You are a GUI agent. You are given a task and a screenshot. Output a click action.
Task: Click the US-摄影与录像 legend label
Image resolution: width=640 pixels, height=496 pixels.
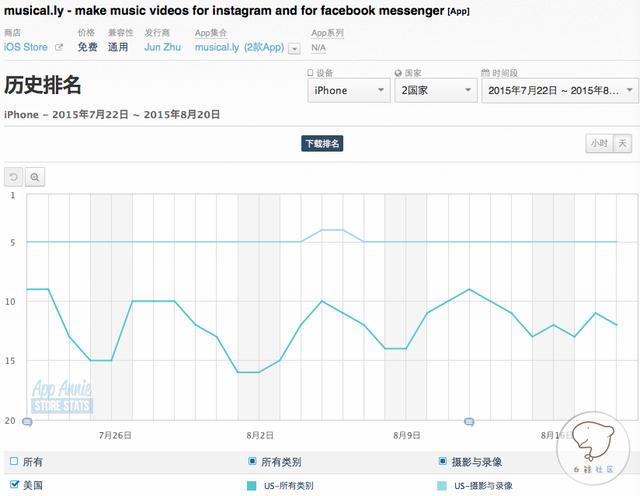483,486
